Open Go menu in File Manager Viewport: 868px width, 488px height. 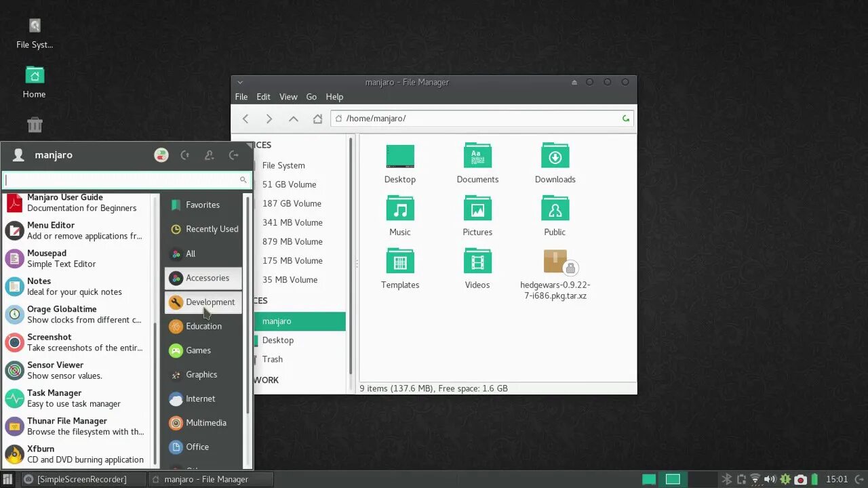pyautogui.click(x=311, y=97)
